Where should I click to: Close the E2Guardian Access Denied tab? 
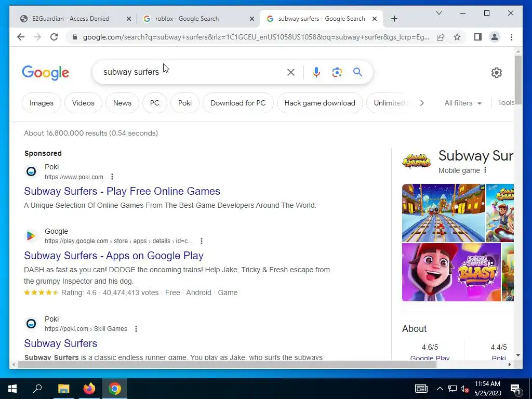(129, 19)
